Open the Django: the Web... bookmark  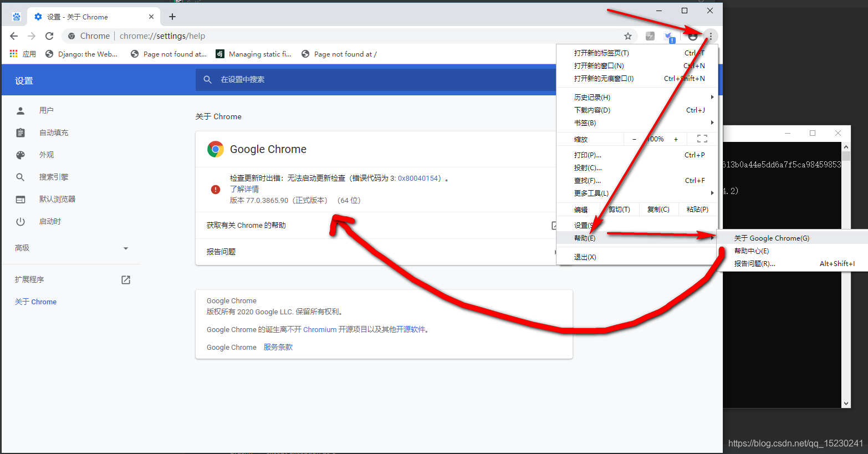(81, 54)
